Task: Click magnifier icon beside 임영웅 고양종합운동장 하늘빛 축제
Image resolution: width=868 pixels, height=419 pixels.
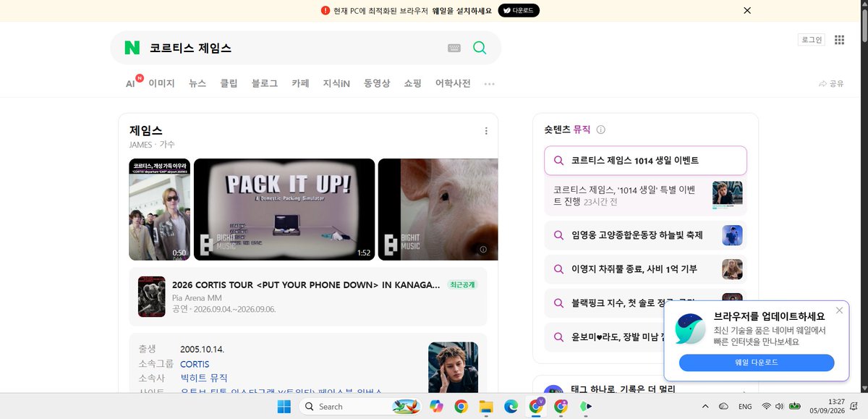Action: (x=558, y=235)
